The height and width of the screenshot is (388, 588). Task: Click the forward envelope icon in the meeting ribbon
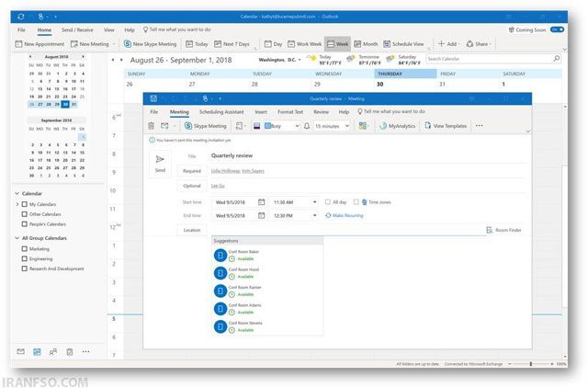point(164,126)
